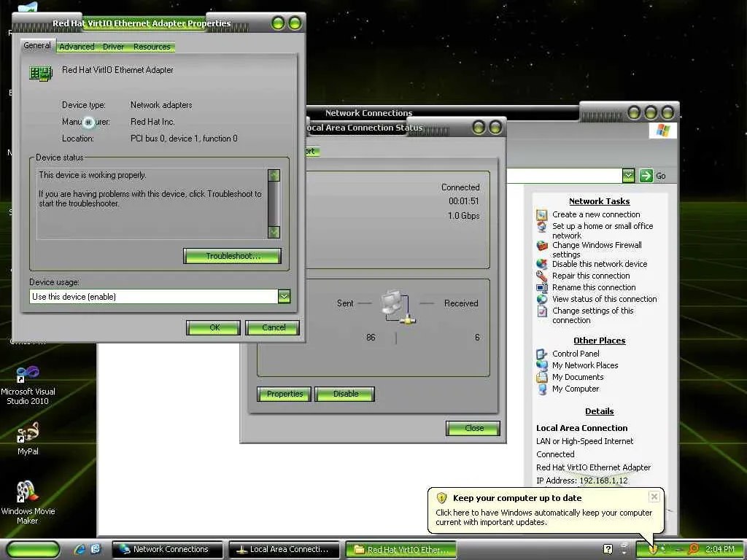
Task: Launch Internet Explorer from quick launch
Action: click(80, 549)
